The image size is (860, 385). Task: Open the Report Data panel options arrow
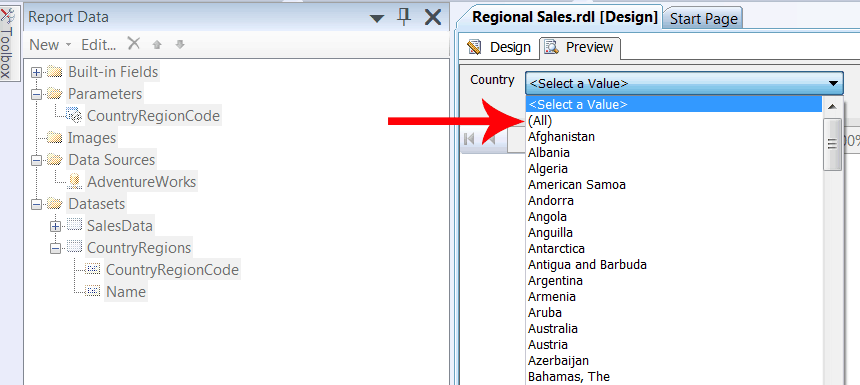point(377,19)
